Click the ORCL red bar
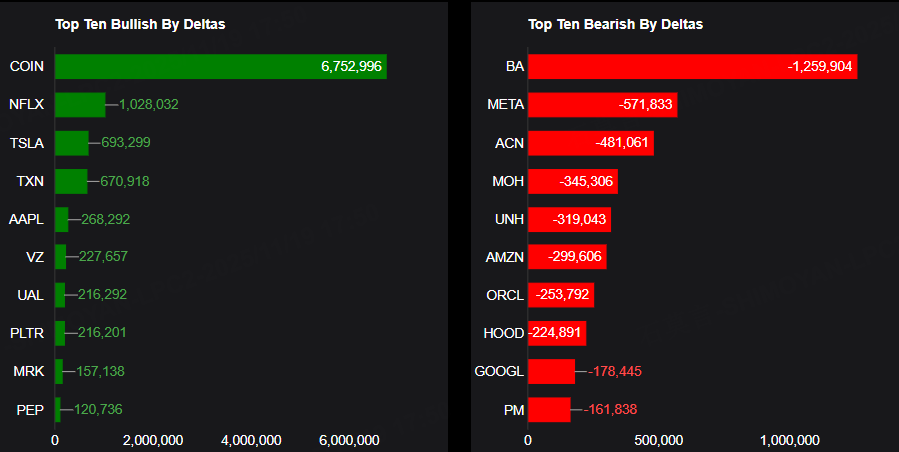899x452 pixels. (x=560, y=295)
